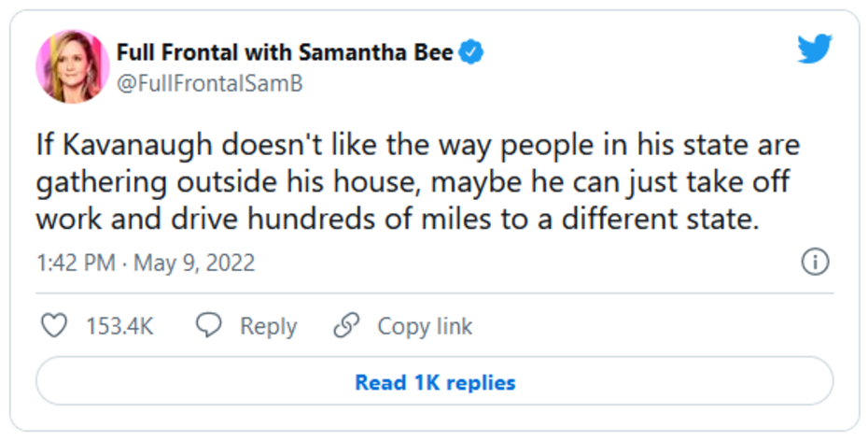Open the Read 1K replies button
Viewport: 868px width, 441px height.
pos(434,382)
